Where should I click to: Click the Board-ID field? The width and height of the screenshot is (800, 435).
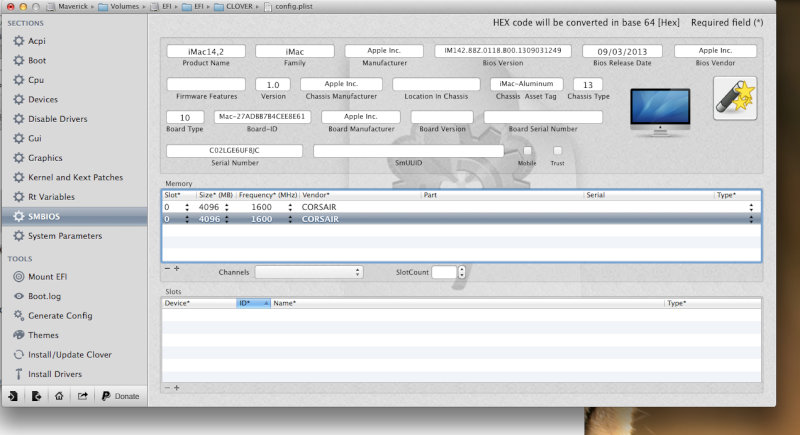click(x=262, y=117)
